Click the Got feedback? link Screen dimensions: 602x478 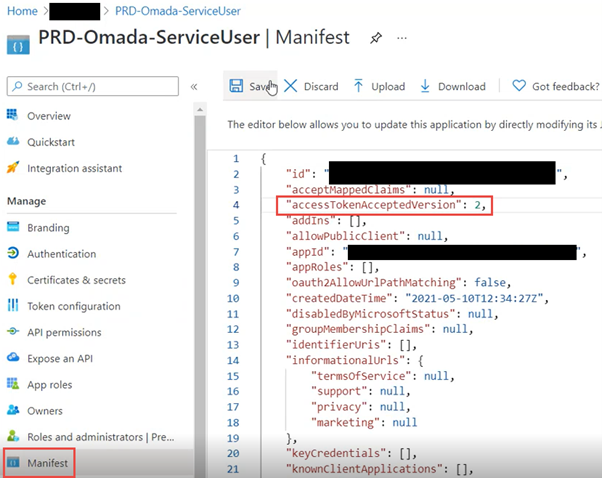coord(566,86)
